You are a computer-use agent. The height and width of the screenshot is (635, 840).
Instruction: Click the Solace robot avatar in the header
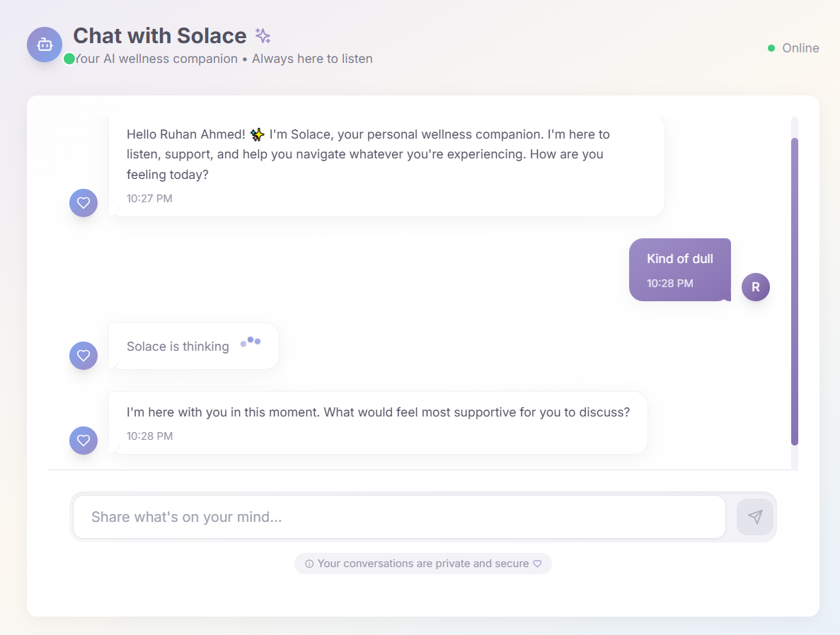(45, 45)
